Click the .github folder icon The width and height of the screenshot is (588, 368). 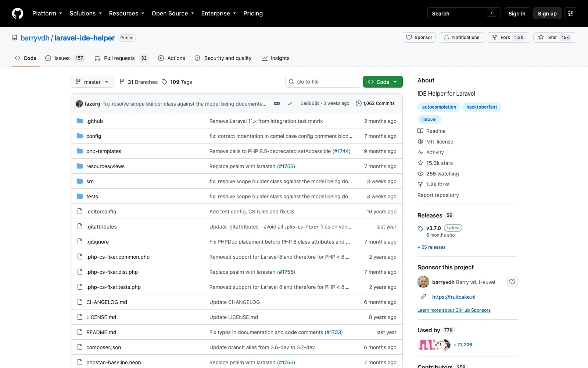coord(80,121)
